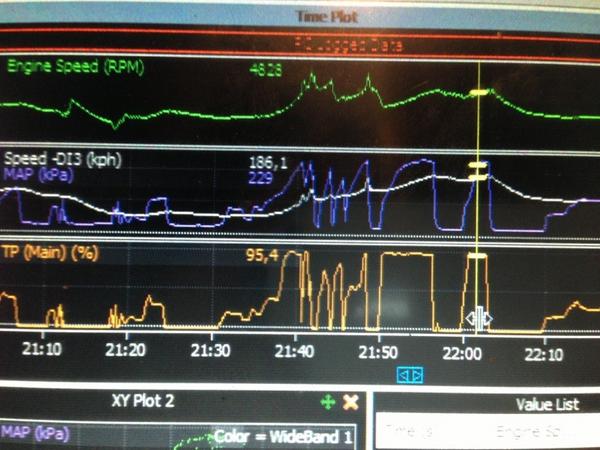Click the Value List panel title
The height and width of the screenshot is (450, 600).
coord(548,404)
